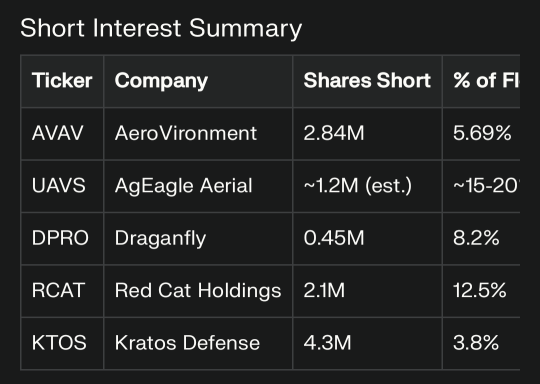540x384 pixels.
Task: Select the Kratos Defense company name
Action: 187,343
